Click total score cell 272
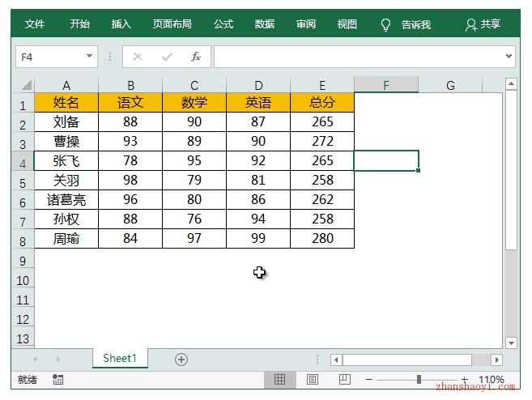 coord(322,141)
